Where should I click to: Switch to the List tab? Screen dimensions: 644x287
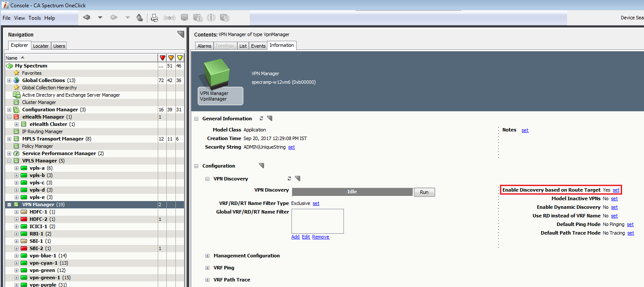(243, 46)
